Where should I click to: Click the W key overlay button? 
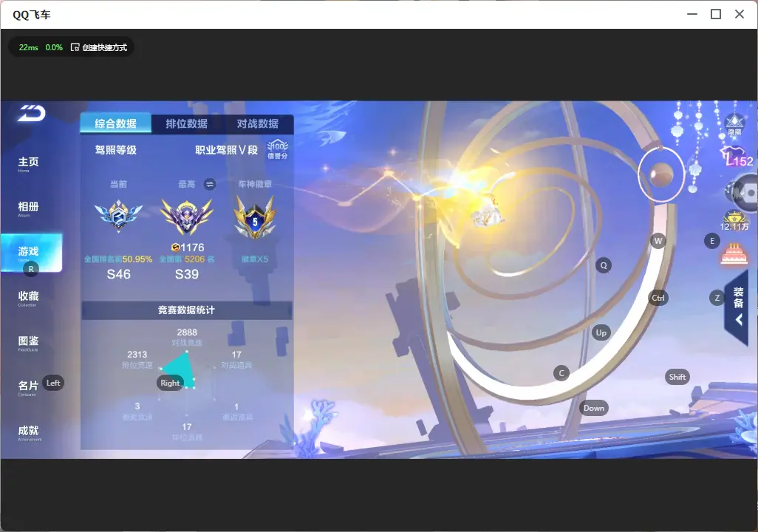coord(658,240)
